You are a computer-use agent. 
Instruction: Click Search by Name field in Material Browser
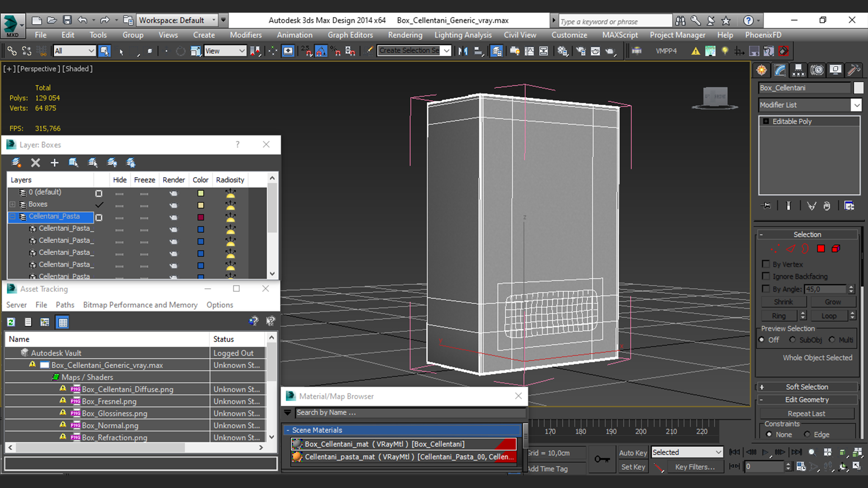[x=410, y=413]
